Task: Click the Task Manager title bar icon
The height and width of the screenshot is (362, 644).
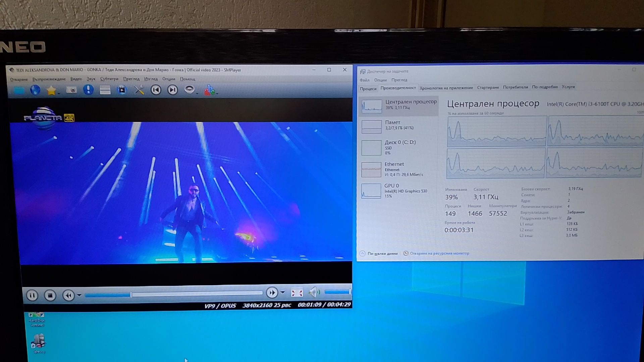Action: tap(363, 71)
